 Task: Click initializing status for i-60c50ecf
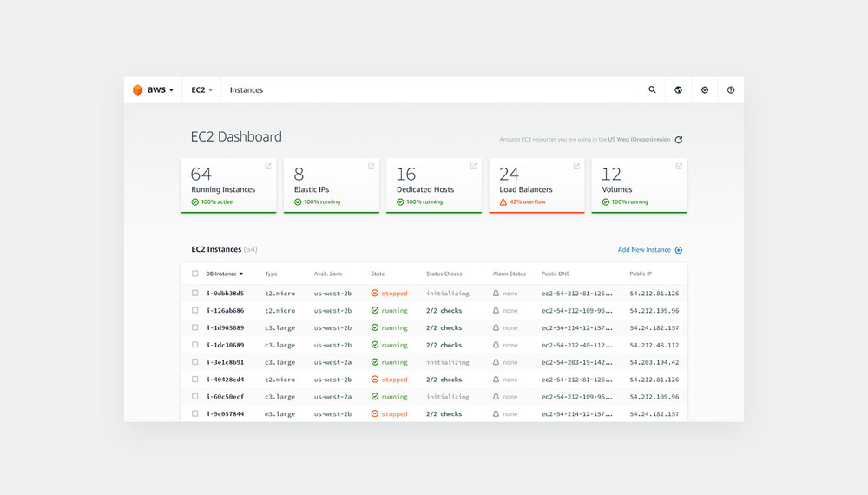(448, 397)
